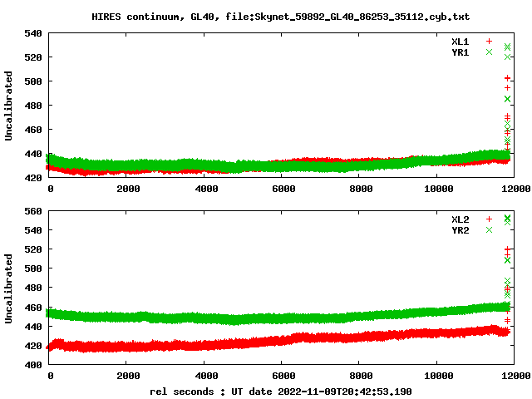The height and width of the screenshot is (399, 532).
Task: Click the 520 tick label on bottom plot
Action: 33,249
